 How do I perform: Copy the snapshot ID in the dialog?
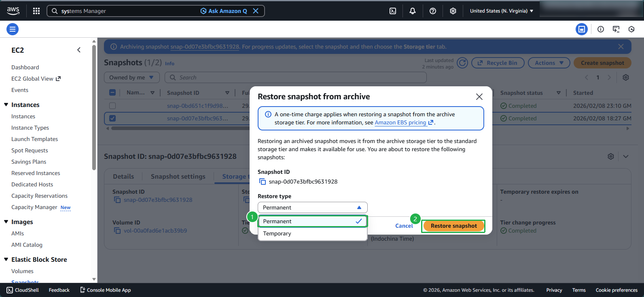click(263, 182)
